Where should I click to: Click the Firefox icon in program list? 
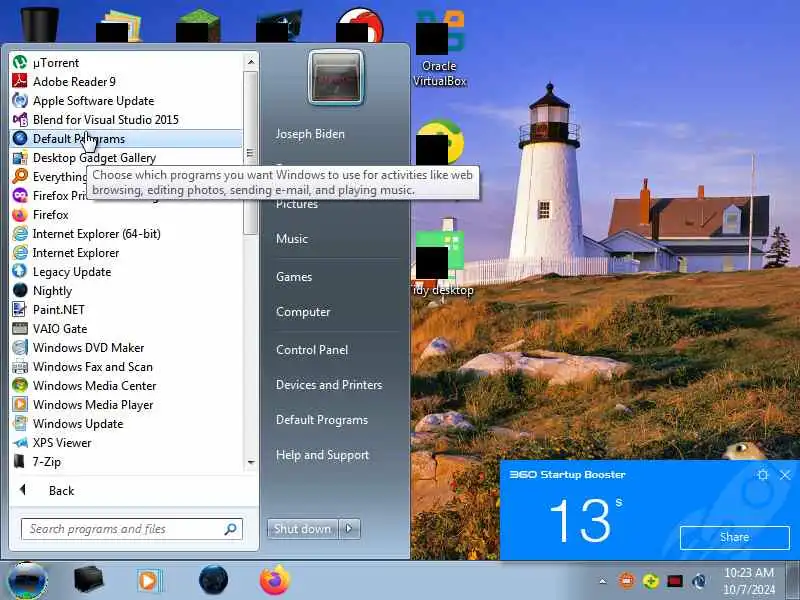20,214
